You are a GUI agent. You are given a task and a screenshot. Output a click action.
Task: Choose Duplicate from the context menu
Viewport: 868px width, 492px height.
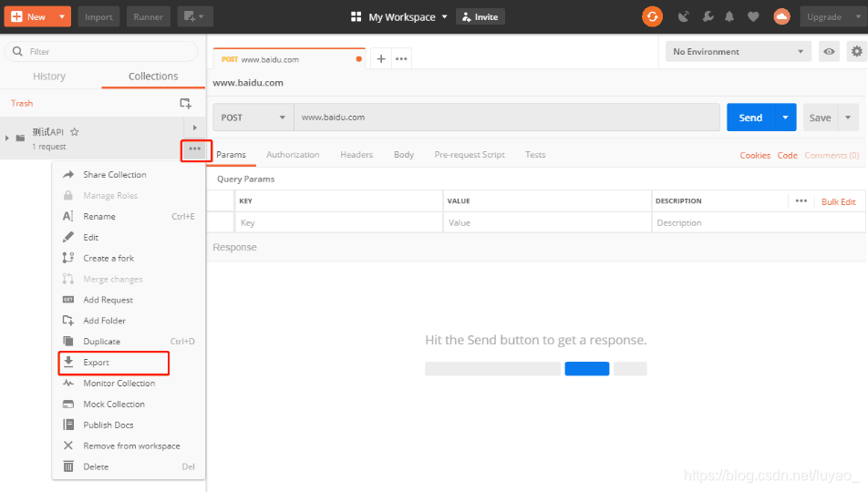point(129,342)
